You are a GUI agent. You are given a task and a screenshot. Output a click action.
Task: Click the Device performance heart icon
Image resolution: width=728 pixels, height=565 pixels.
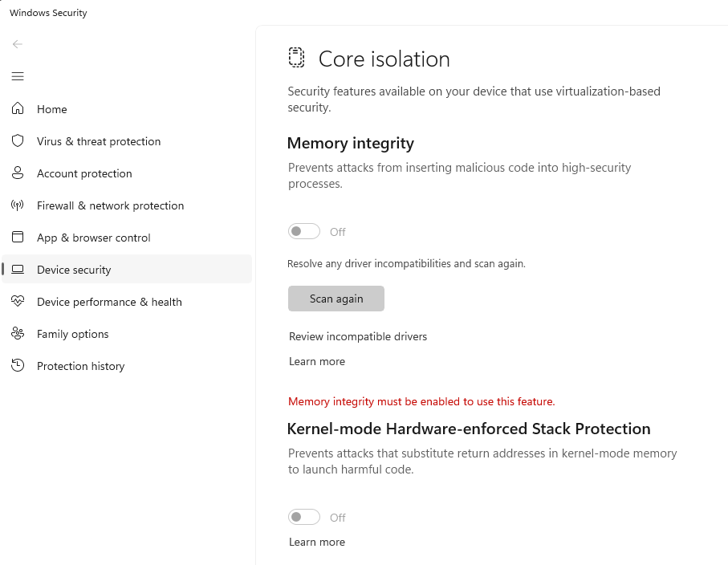click(18, 302)
